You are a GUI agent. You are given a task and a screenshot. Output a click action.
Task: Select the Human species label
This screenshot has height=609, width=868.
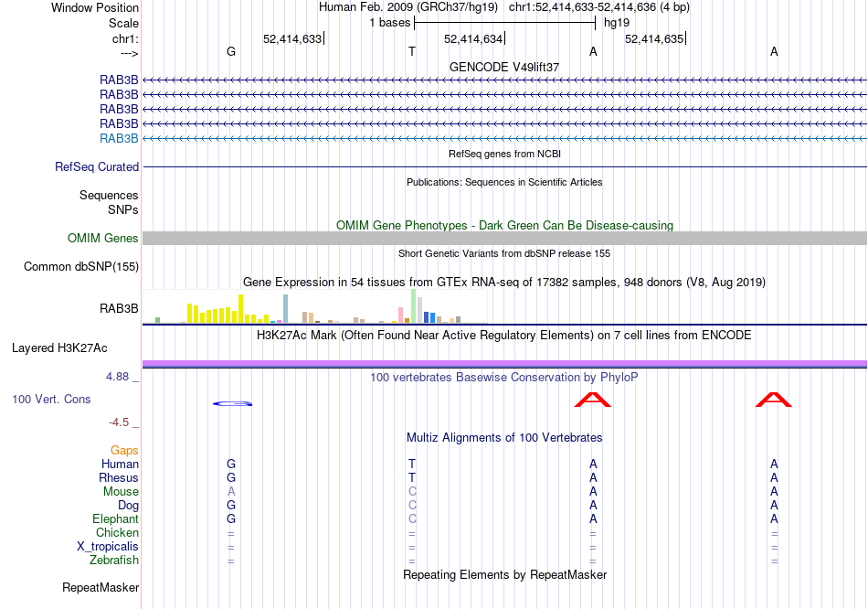(120, 464)
